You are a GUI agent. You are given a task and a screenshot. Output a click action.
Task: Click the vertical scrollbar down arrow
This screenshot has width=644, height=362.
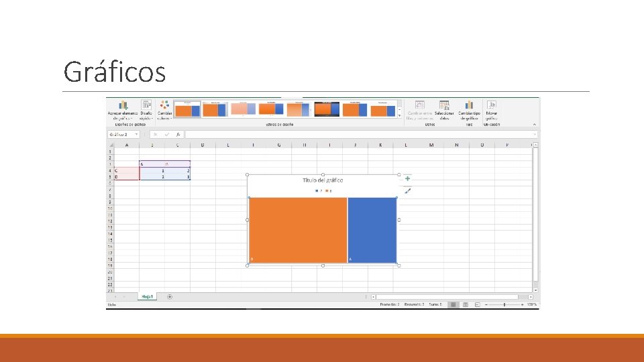[535, 290]
